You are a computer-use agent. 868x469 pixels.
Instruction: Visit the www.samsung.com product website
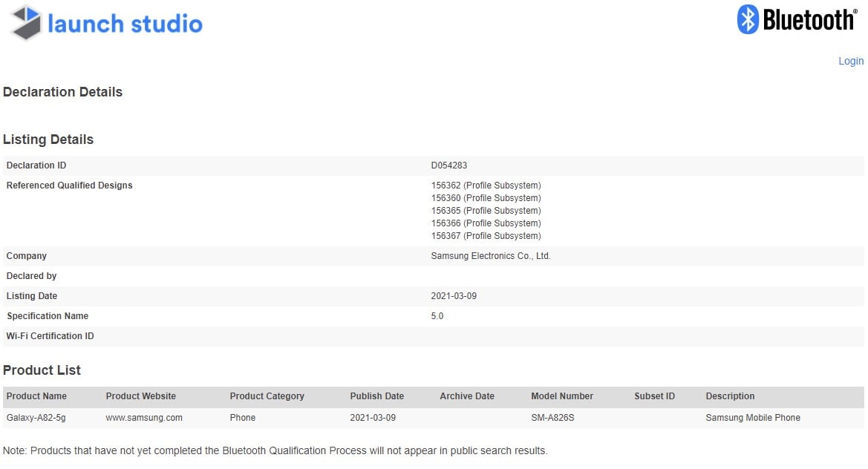(144, 418)
